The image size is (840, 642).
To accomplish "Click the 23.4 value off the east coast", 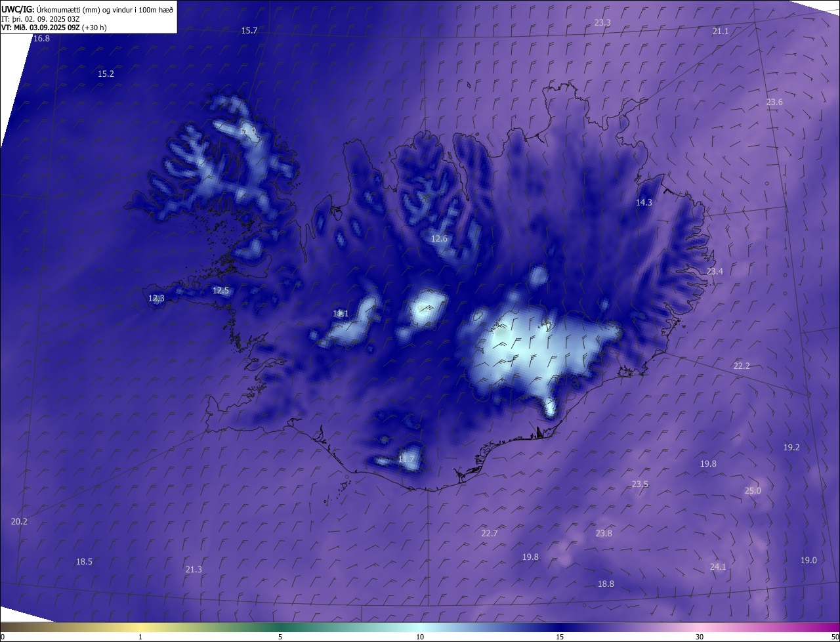I will pos(715,272).
